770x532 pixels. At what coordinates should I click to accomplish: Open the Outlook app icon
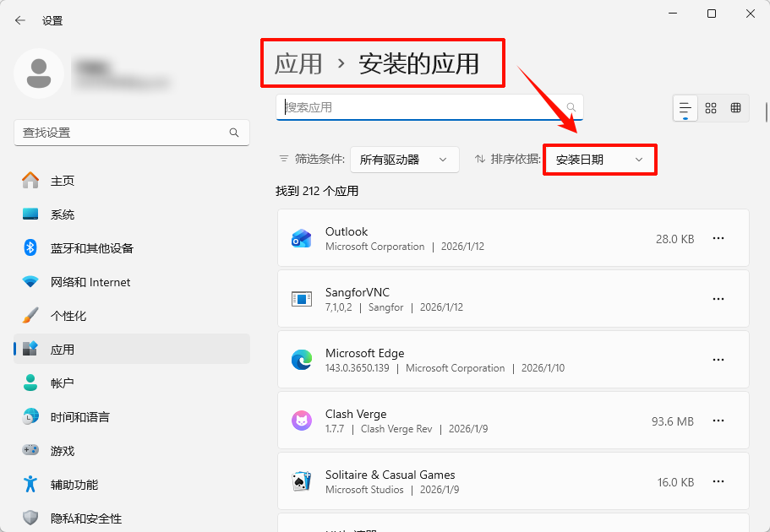(302, 238)
